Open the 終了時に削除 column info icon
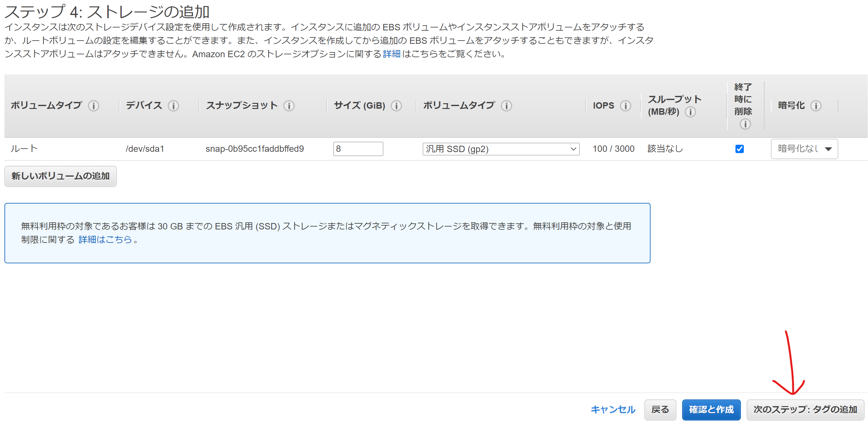Image resolution: width=868 pixels, height=425 pixels. 745,124
